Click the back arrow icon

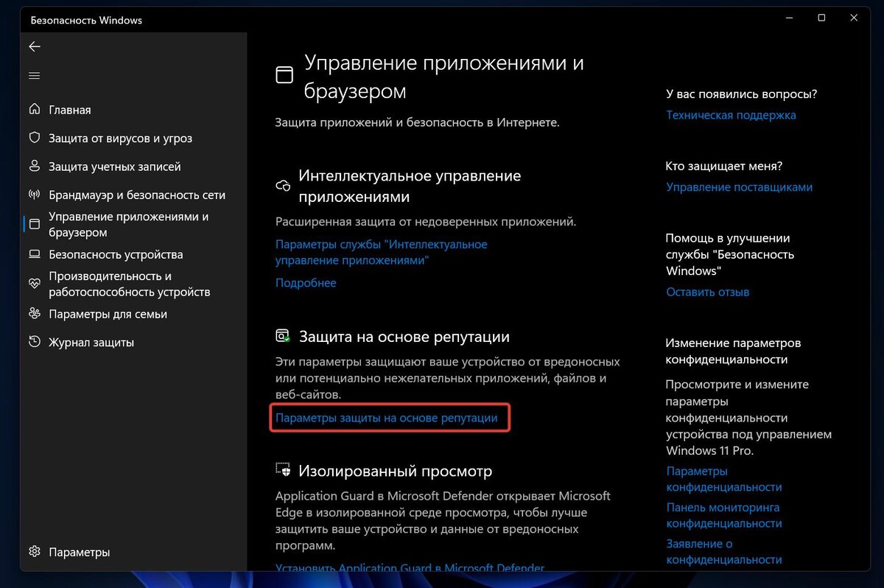tap(34, 46)
